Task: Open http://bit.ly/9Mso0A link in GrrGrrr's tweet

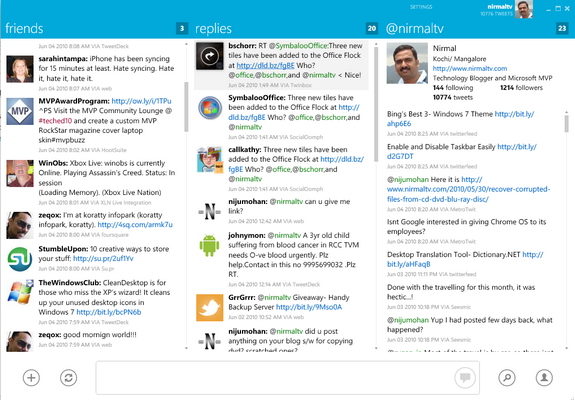Action: click(x=309, y=307)
